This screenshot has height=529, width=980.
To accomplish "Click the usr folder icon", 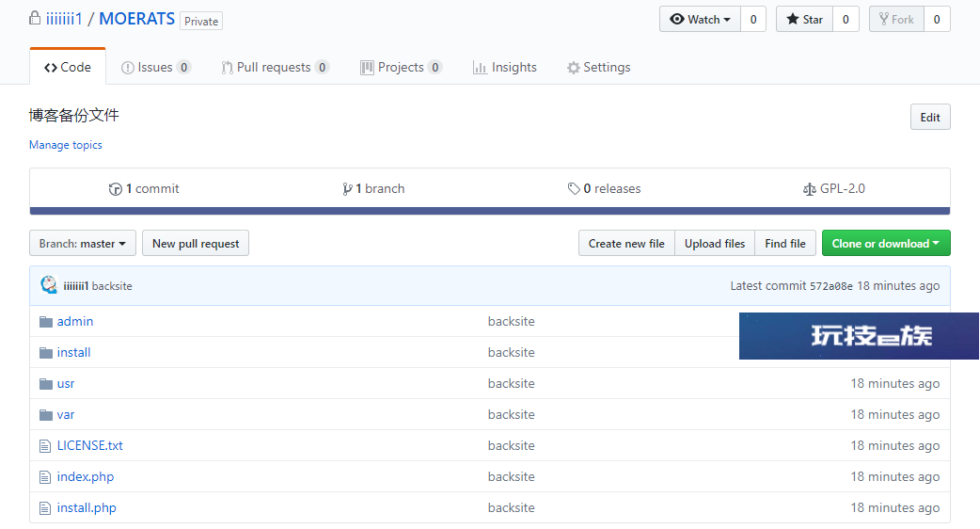I will click(46, 384).
